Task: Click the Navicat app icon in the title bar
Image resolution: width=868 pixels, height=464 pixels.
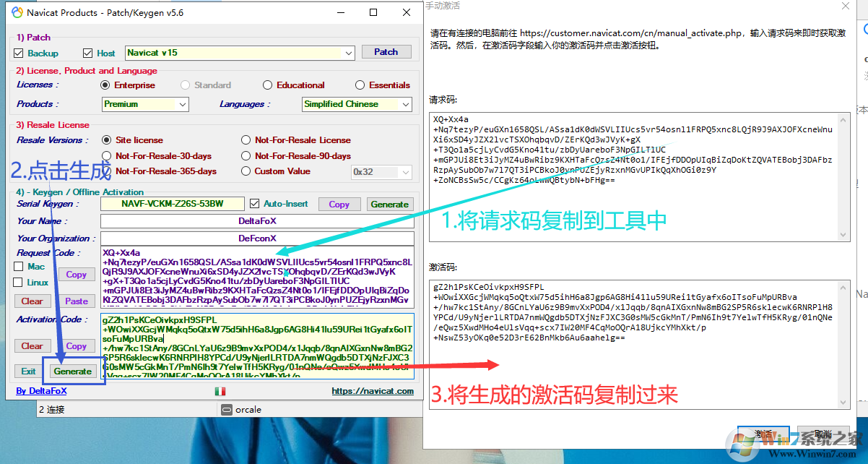Action: [x=17, y=12]
